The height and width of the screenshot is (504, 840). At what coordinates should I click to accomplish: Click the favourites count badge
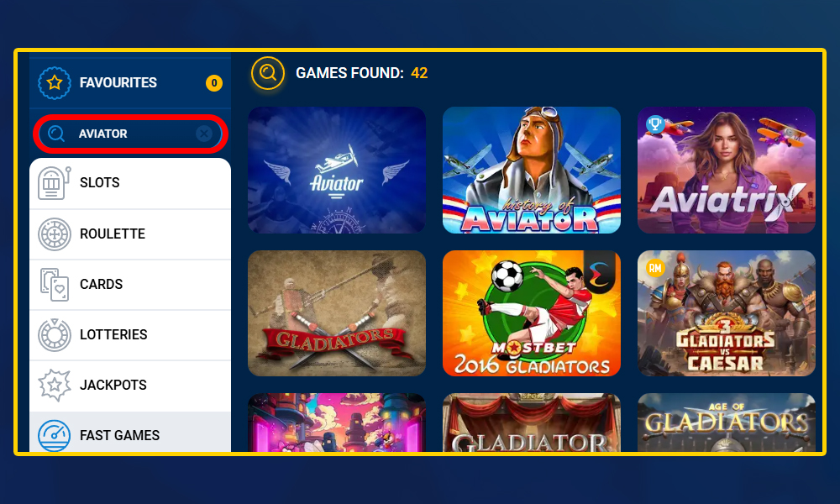(213, 83)
